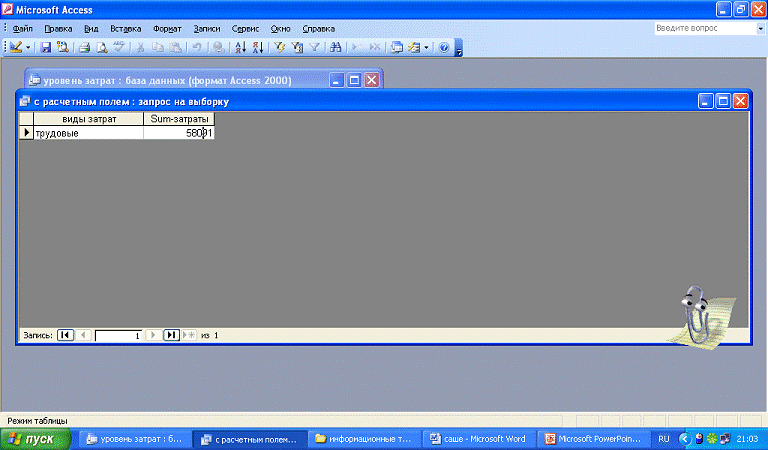Screen dimensions: 768x450
Task: Open Print Preview with the magnifier page icon
Action: (102, 47)
